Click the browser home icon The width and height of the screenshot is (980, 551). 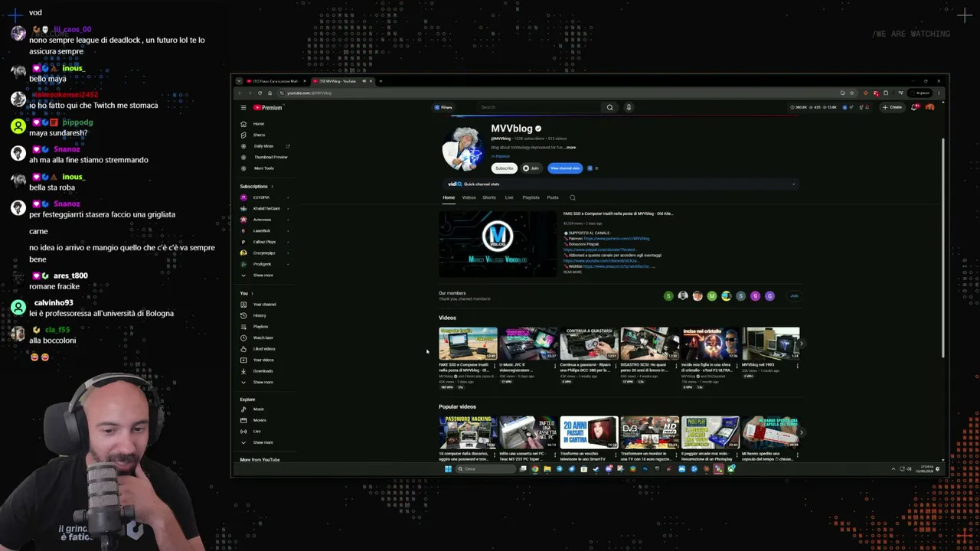(269, 93)
